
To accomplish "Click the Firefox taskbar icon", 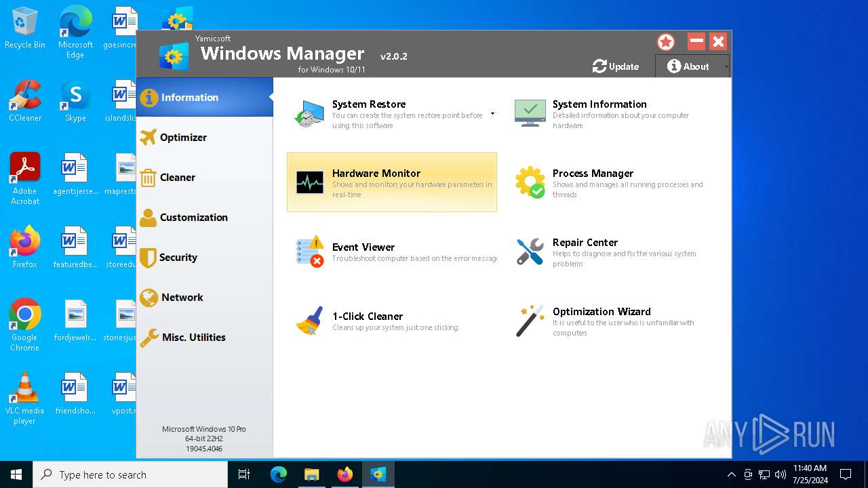I will click(344, 474).
